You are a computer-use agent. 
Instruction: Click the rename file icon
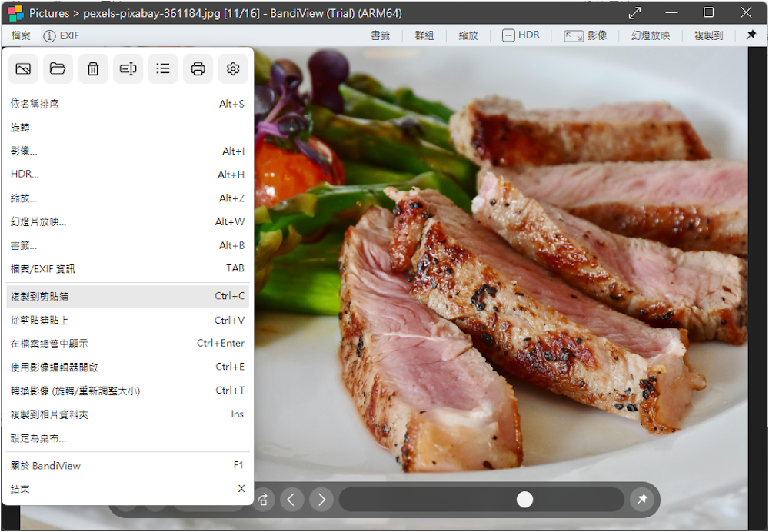tap(128, 69)
